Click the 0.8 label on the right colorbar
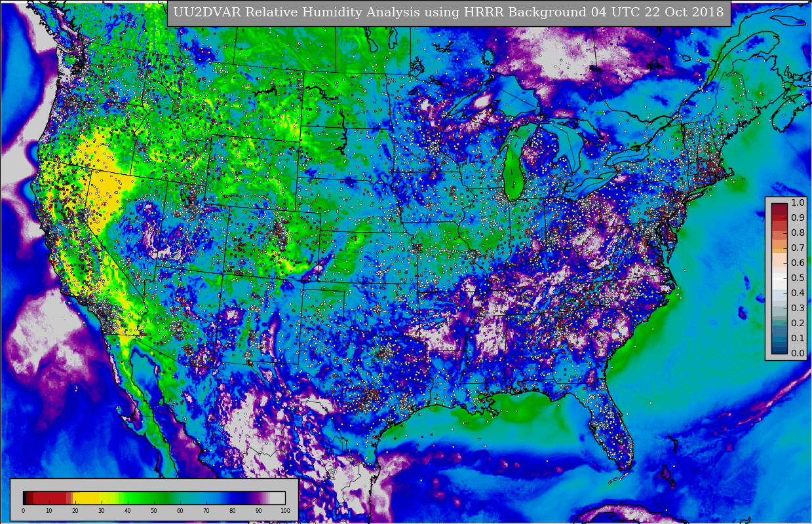Screen dimensions: 812x524 coord(798,233)
